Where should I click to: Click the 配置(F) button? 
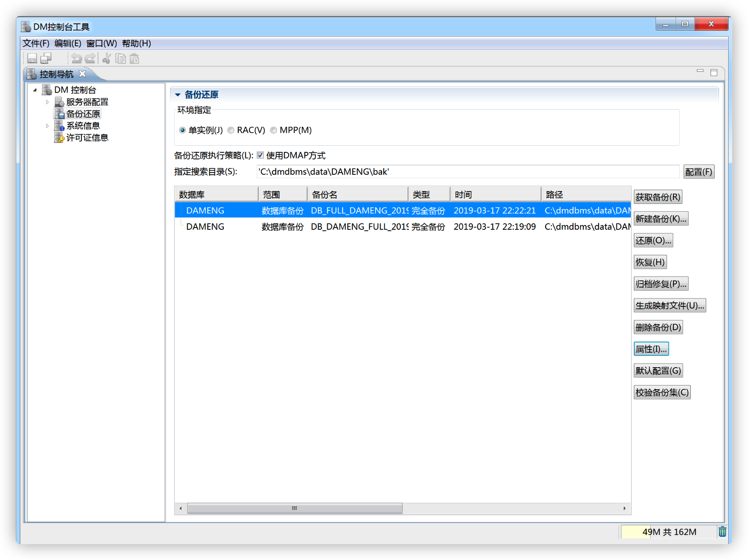click(699, 172)
